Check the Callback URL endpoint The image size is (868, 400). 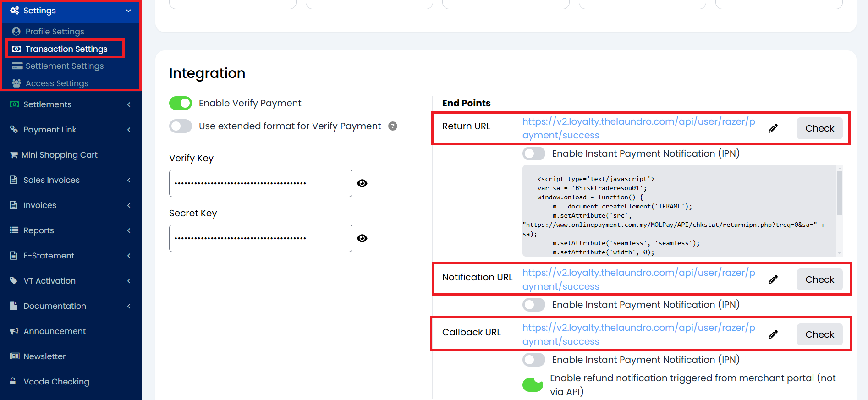coord(820,334)
